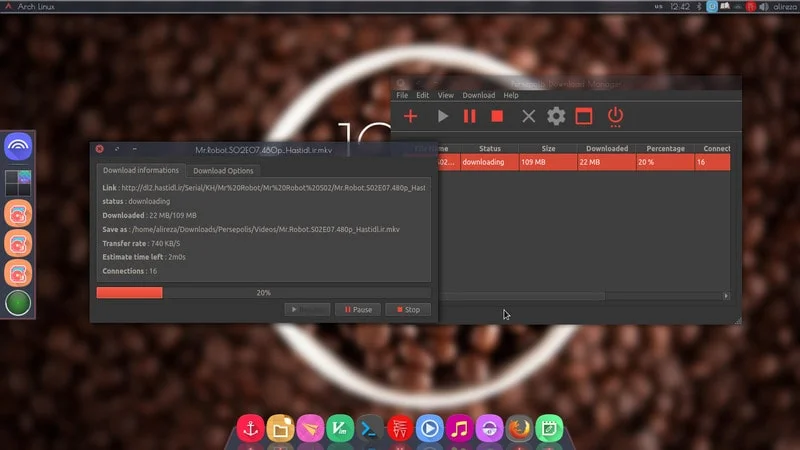Open the Edit menu

(x=422, y=95)
